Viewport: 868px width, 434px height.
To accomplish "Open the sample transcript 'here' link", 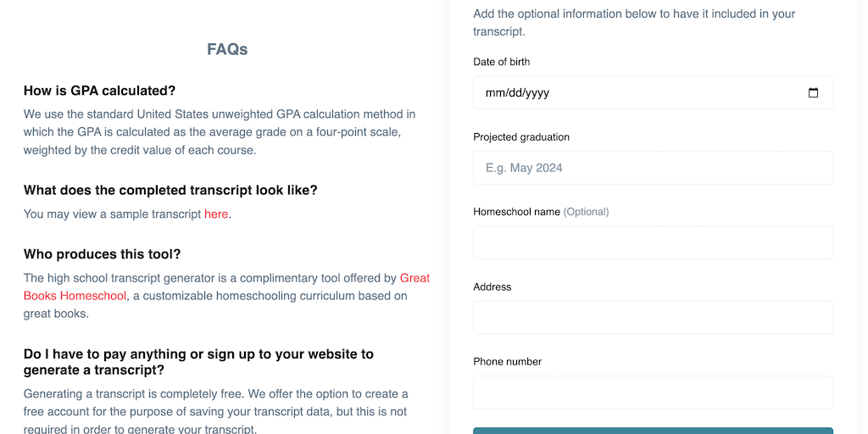I will (x=216, y=214).
